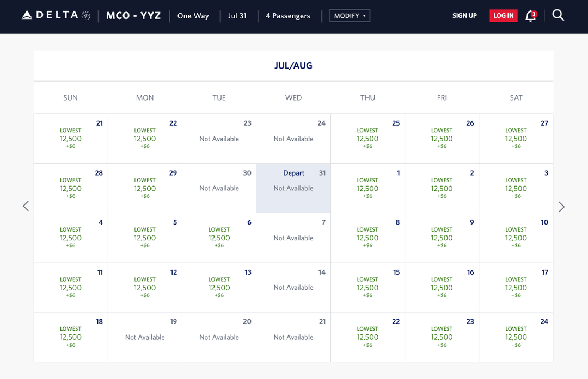This screenshot has height=379, width=588.
Task: Select July 25 in the calendar
Action: [367, 138]
